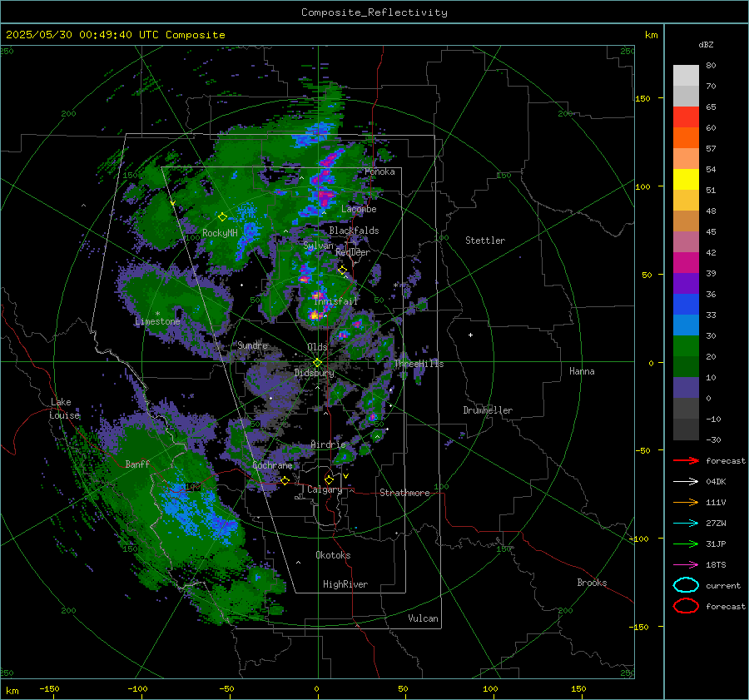Image resolution: width=749 pixels, height=700 pixels.
Task: Click the slate-blue 10-0 dBZ swatch
Action: click(686, 388)
